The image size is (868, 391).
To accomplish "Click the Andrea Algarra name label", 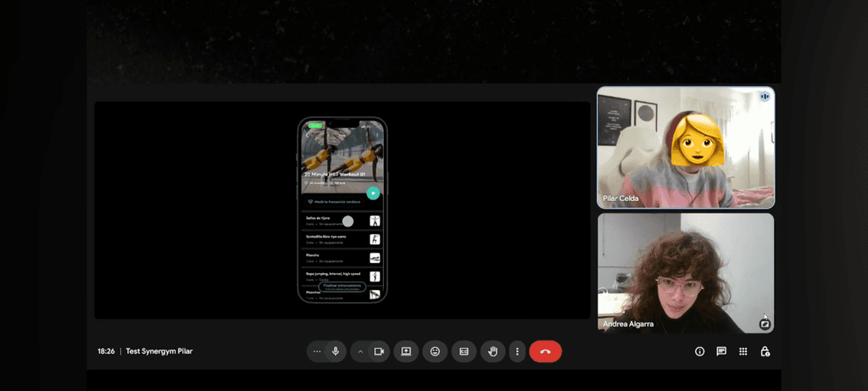I will [628, 324].
